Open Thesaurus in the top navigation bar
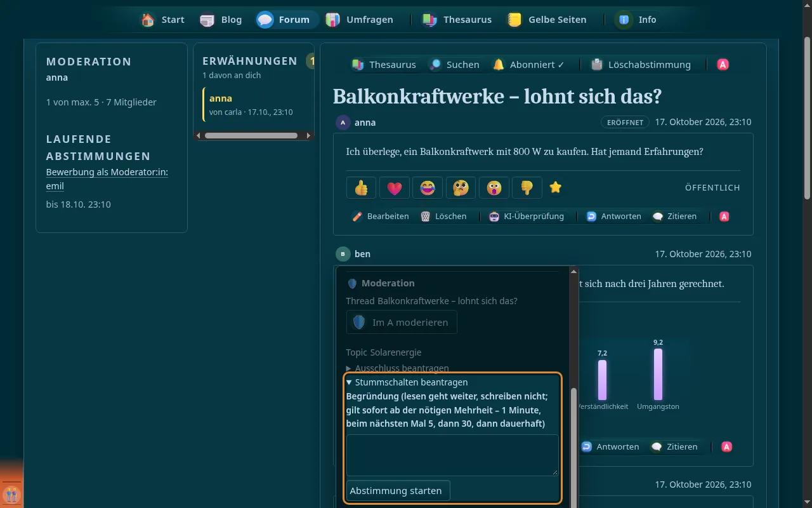The image size is (812, 508). [x=457, y=20]
